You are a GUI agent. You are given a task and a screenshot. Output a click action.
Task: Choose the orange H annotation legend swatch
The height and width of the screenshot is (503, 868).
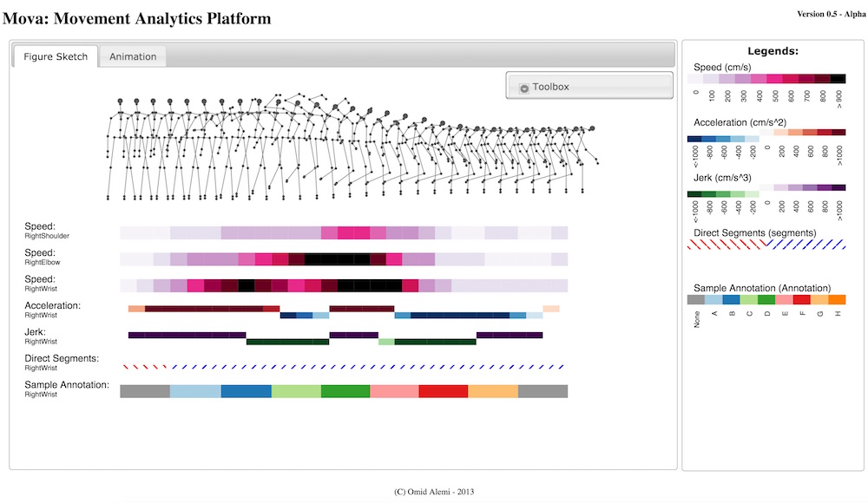click(x=837, y=299)
